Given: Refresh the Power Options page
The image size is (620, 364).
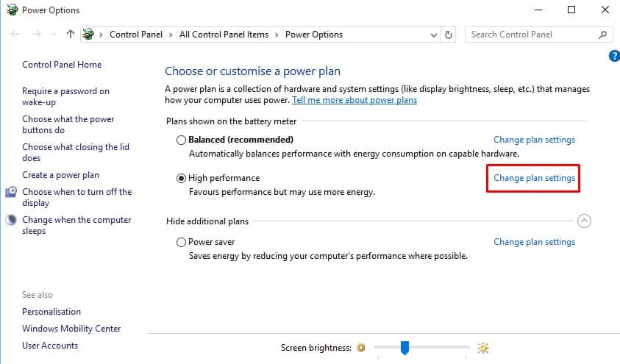Looking at the screenshot, I should pyautogui.click(x=449, y=35).
